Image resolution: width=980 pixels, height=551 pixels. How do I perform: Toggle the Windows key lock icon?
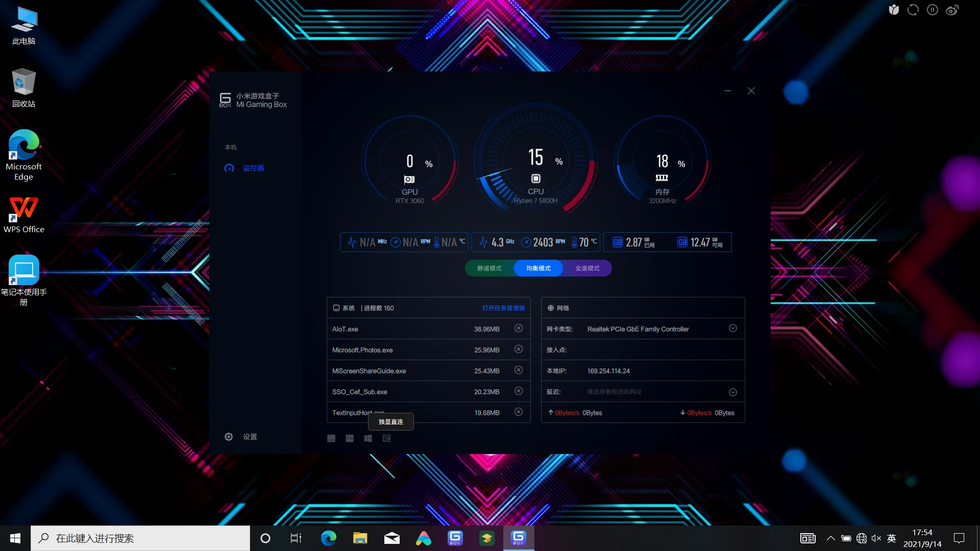368,438
